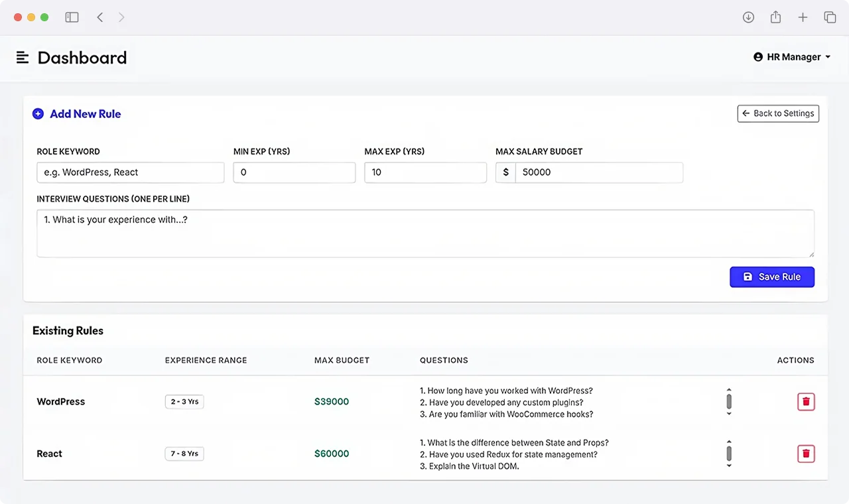The width and height of the screenshot is (849, 504).
Task: Click the Interview Questions text area
Action: [426, 233]
